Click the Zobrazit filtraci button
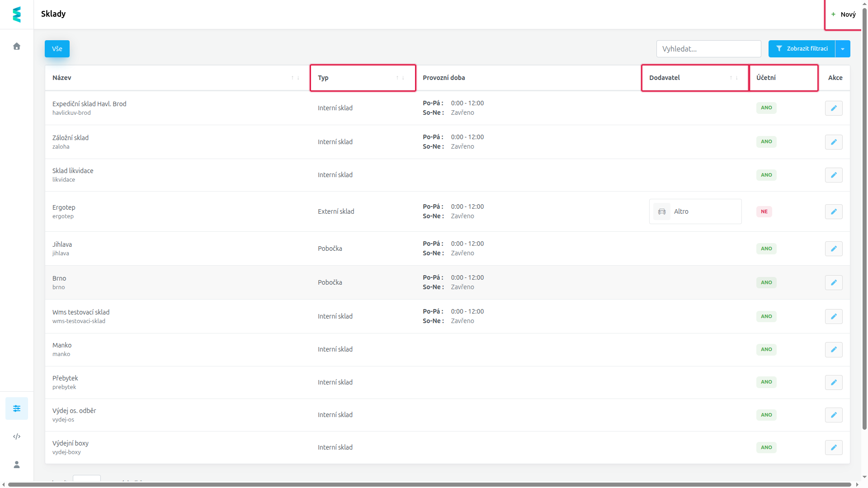The width and height of the screenshot is (868, 488). click(802, 49)
